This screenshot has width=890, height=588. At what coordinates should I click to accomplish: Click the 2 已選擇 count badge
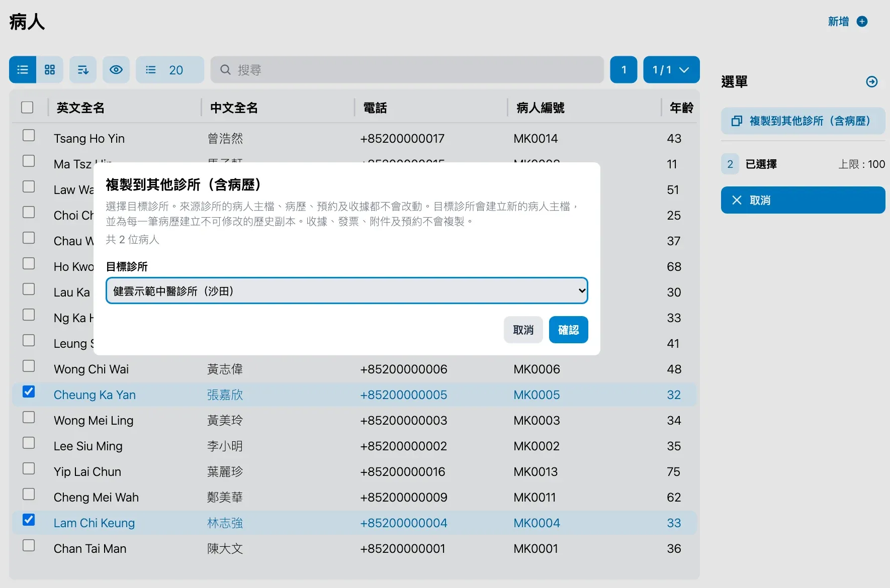pos(730,164)
